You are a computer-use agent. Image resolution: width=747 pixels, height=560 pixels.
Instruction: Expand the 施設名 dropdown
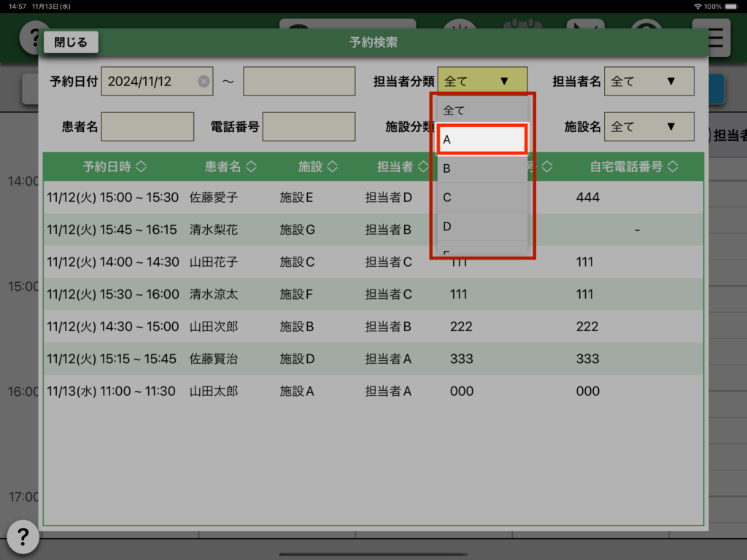pyautogui.click(x=649, y=127)
